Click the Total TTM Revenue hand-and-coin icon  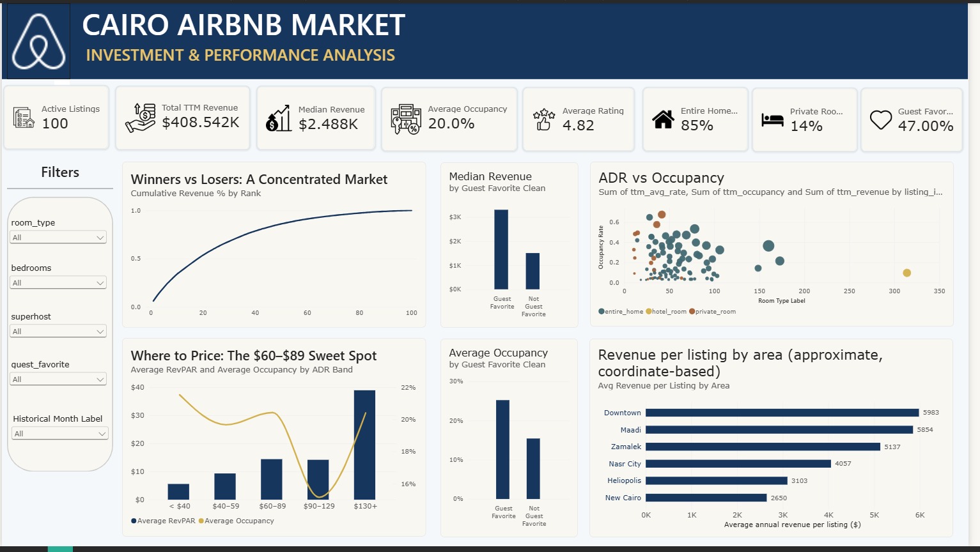pos(141,118)
